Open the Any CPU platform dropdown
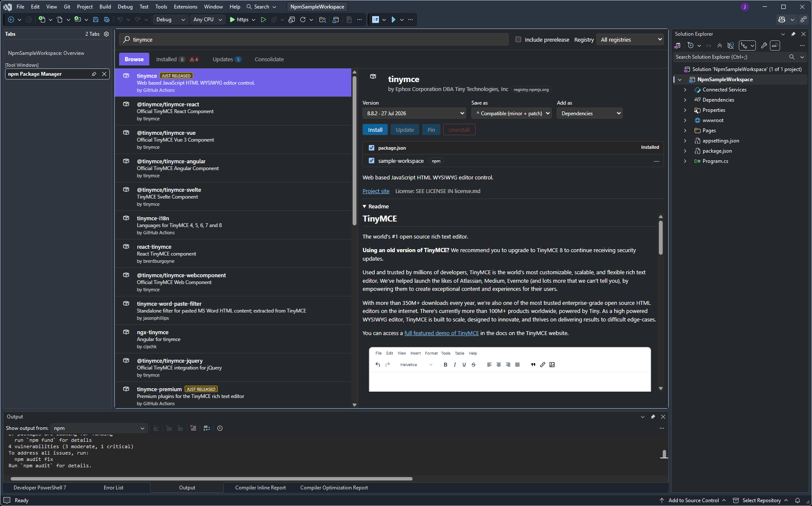The height and width of the screenshot is (506, 812). point(208,20)
